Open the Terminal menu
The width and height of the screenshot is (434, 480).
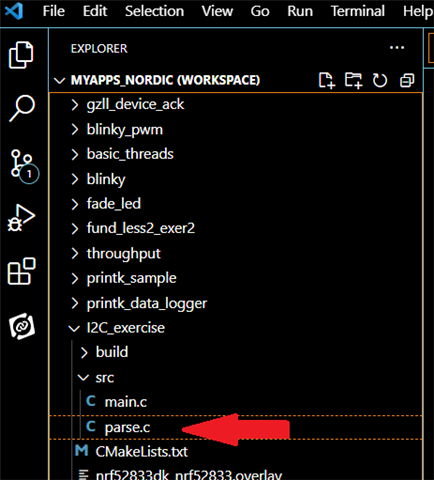click(358, 11)
